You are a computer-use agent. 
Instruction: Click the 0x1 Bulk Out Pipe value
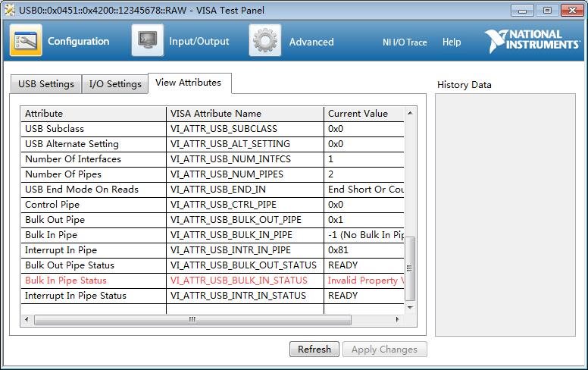coord(364,220)
